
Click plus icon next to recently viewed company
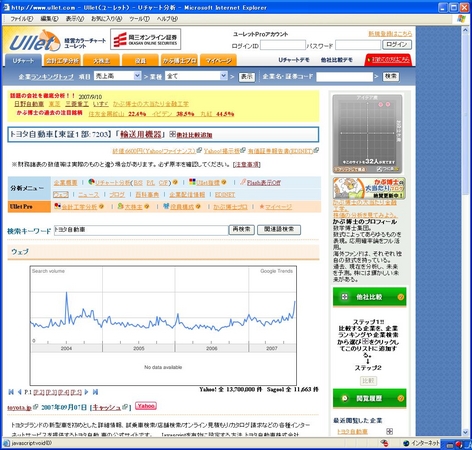click(389, 431)
